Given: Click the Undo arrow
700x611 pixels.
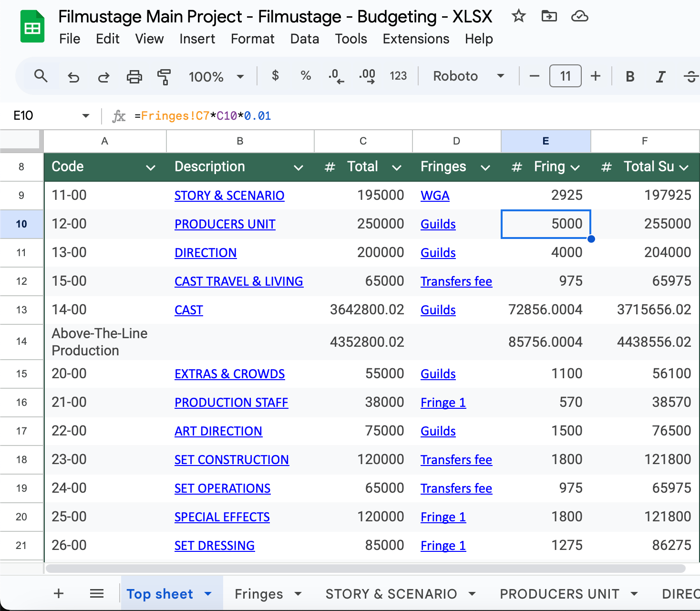Looking at the screenshot, I should (x=73, y=76).
